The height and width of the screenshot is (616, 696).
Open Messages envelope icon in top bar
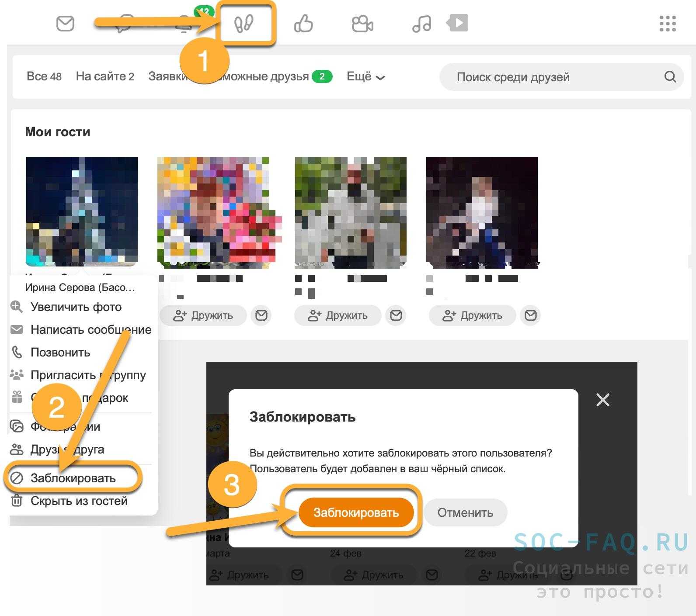click(65, 23)
